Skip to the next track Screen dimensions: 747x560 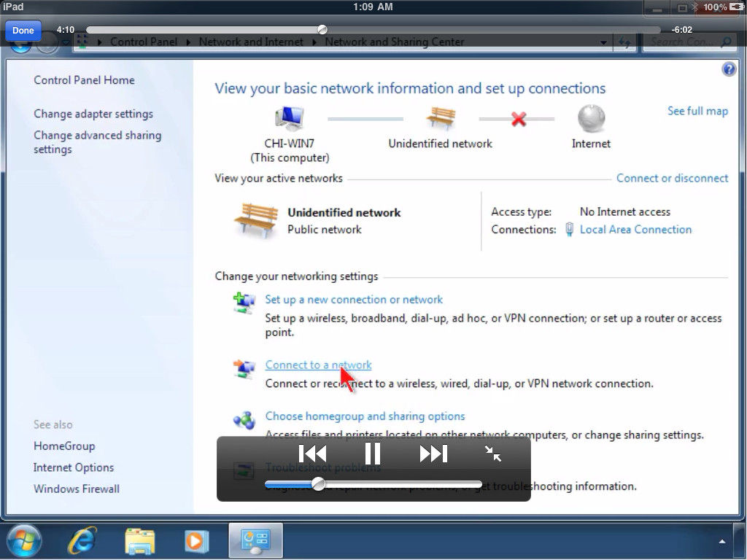click(x=433, y=454)
